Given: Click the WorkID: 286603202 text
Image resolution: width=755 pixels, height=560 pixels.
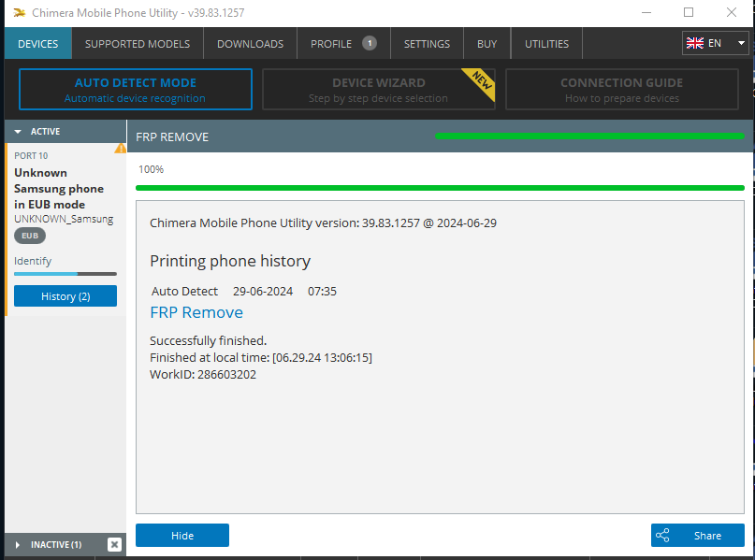Looking at the screenshot, I should point(203,374).
